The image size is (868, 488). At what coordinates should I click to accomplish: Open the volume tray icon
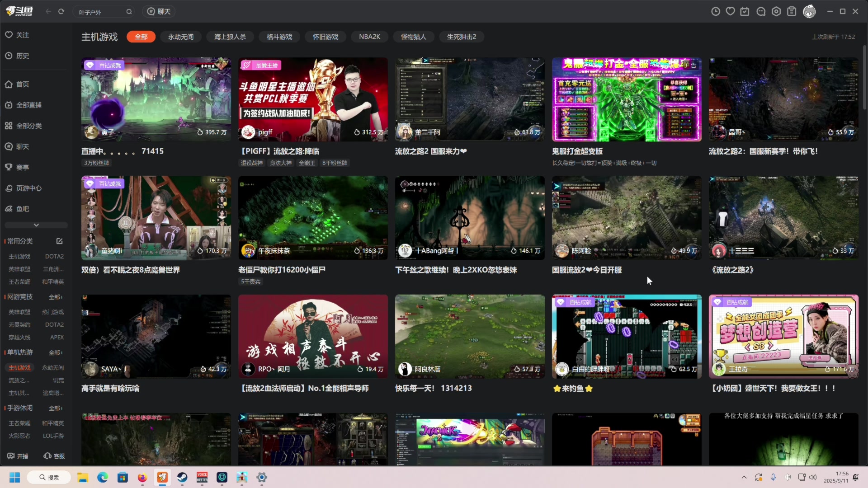(813, 477)
